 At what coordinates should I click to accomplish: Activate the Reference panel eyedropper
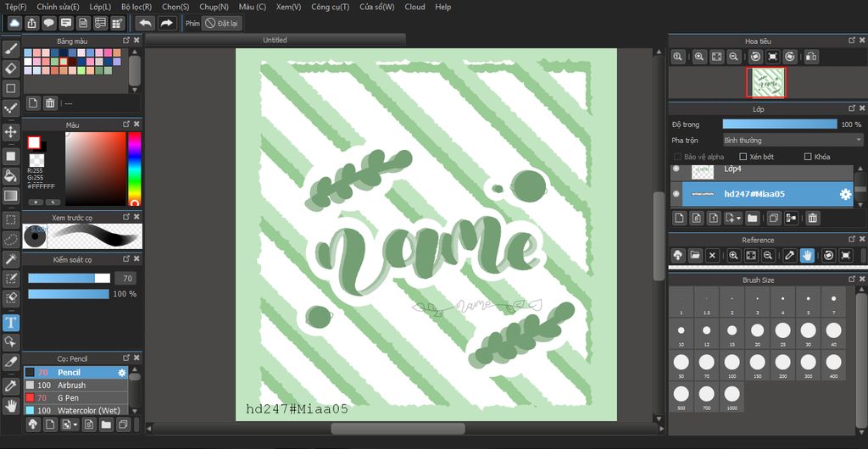pos(791,256)
